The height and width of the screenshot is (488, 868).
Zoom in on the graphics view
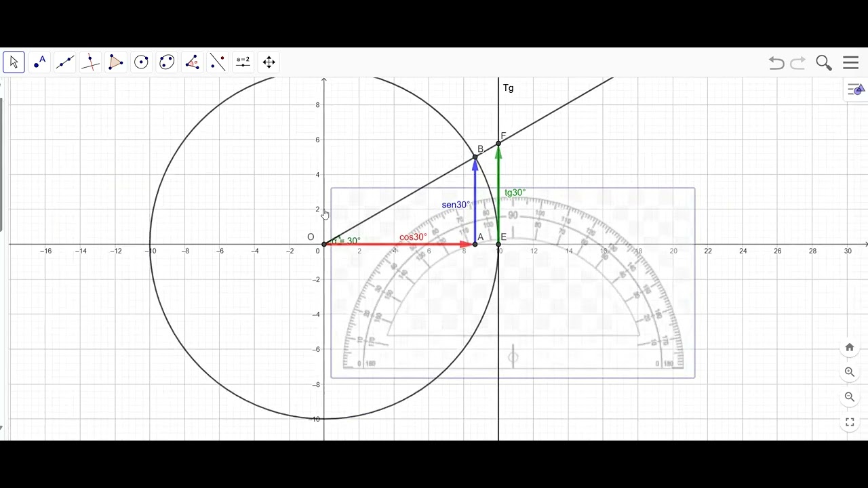tap(850, 372)
